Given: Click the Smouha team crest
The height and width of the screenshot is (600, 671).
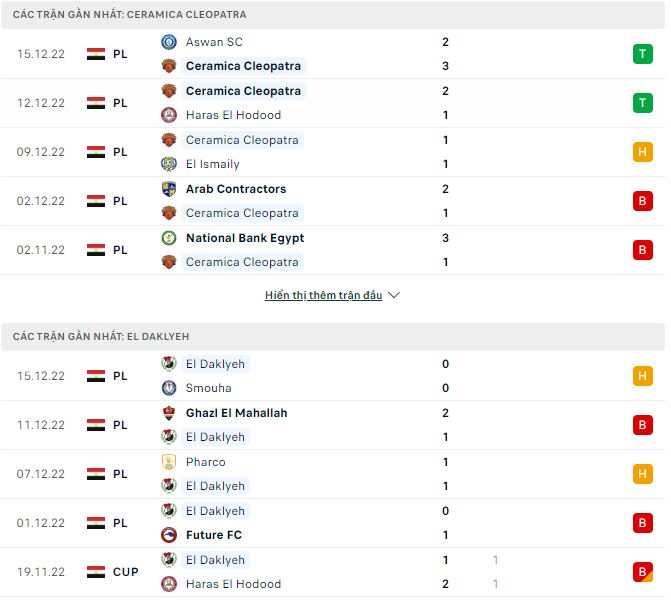Looking at the screenshot, I should [169, 388].
